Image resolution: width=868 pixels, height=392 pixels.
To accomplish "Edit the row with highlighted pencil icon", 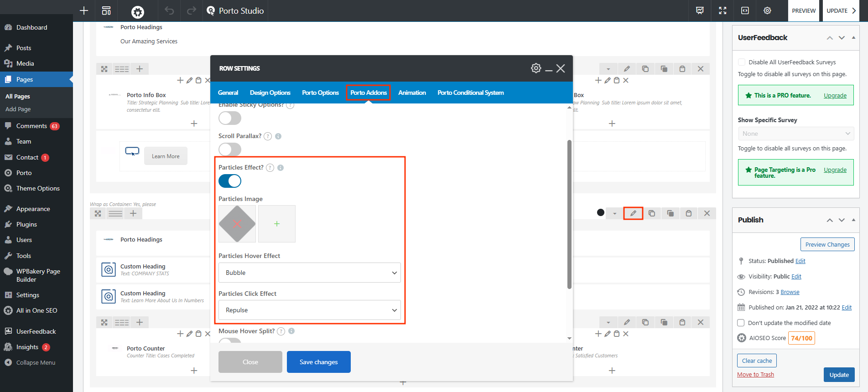I will 633,213.
